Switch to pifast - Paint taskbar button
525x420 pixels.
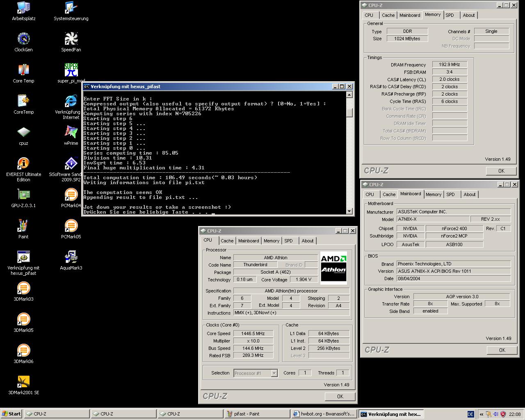(x=257, y=414)
